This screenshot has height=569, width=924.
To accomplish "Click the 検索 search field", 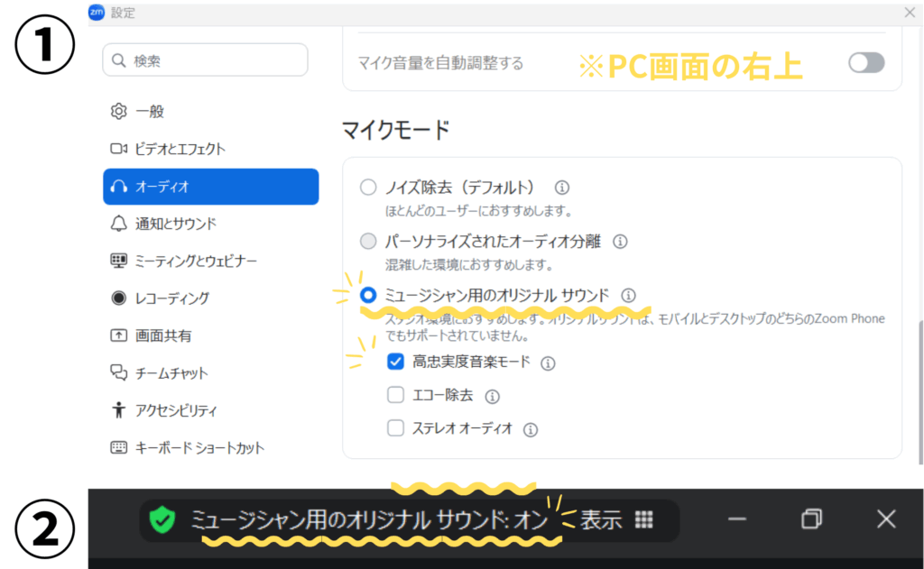I will tap(206, 60).
